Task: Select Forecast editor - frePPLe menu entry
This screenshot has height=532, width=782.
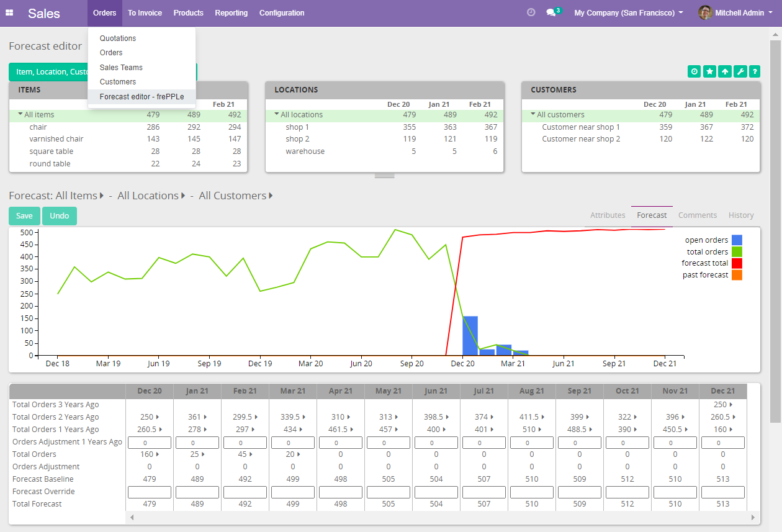Action: (141, 97)
